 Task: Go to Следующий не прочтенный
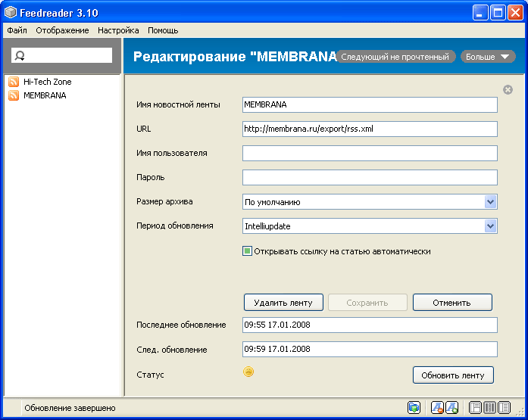[x=395, y=57]
